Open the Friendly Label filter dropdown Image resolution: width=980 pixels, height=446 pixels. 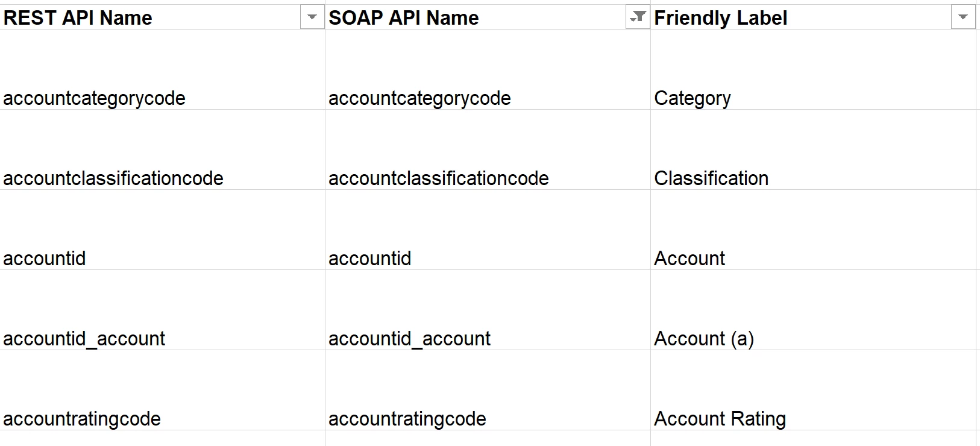point(963,17)
